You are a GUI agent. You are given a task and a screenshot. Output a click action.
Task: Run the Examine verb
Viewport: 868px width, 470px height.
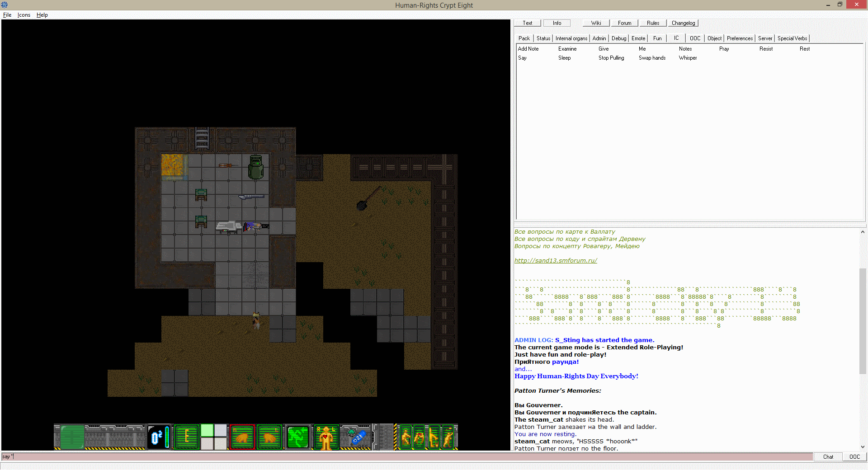click(567, 49)
